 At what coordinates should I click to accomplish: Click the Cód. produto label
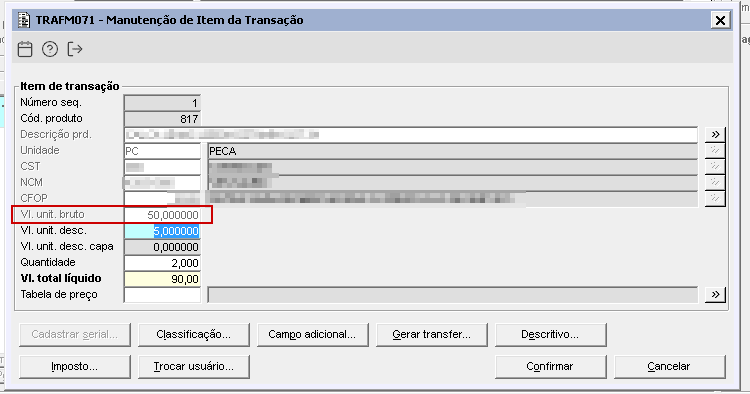tap(51, 118)
